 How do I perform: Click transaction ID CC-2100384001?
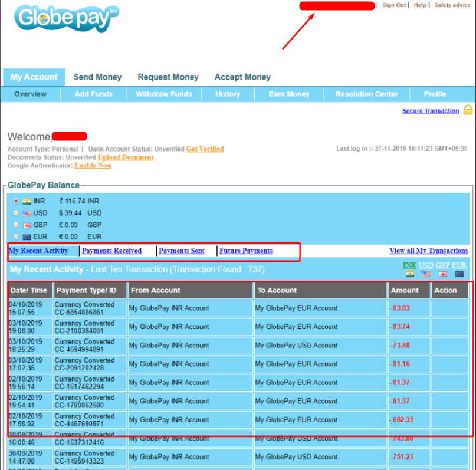point(79,331)
